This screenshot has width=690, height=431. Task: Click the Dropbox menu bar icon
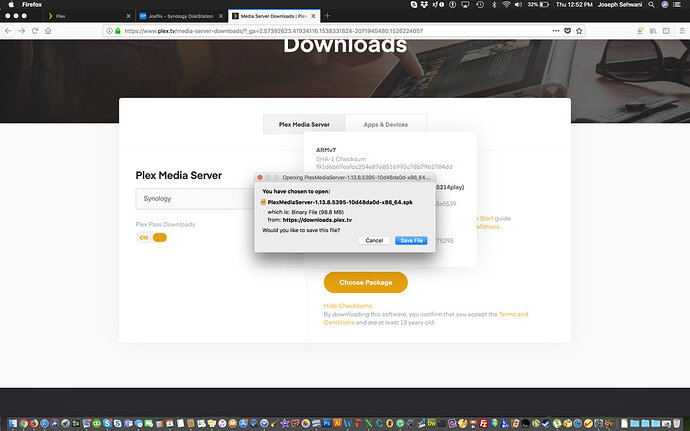tap(424, 4)
